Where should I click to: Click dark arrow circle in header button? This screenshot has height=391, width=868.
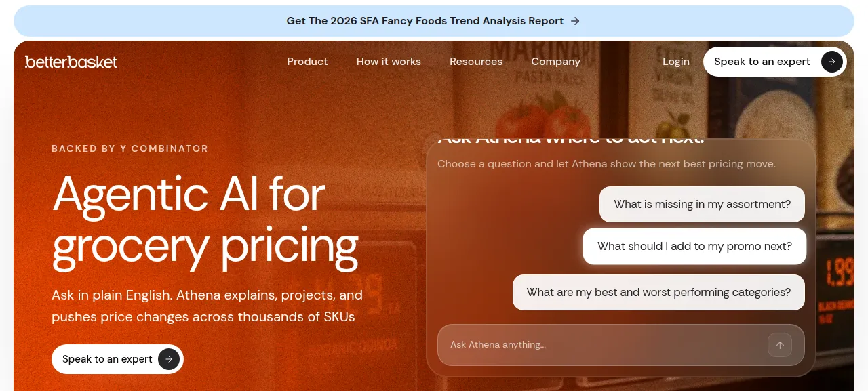pyautogui.click(x=832, y=62)
